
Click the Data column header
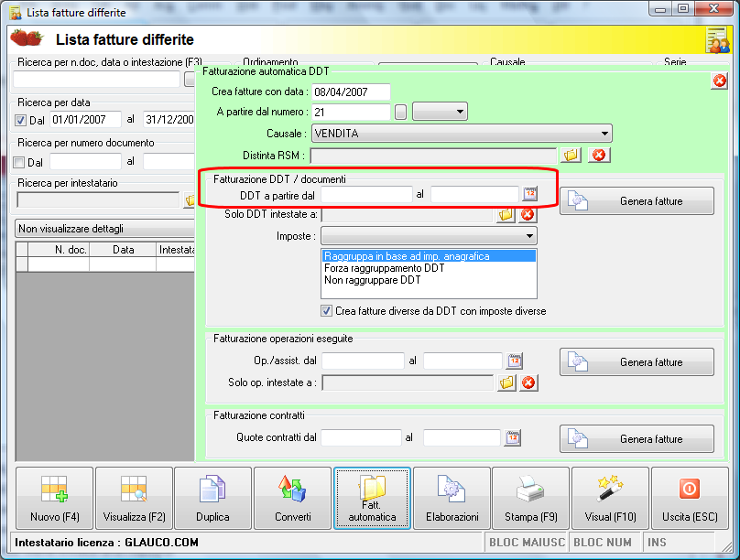(123, 250)
